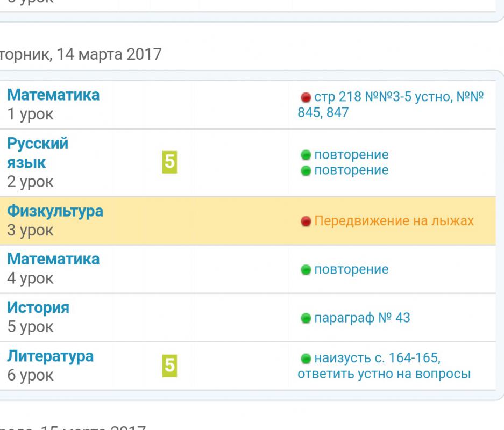
Task: Open grade 5 badge for Русский язык
Action: click(169, 162)
